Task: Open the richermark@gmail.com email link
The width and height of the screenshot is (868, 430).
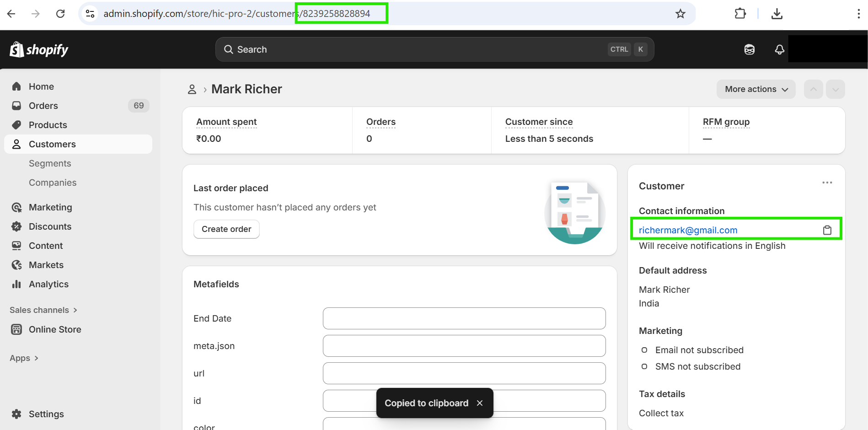Action: click(x=688, y=230)
